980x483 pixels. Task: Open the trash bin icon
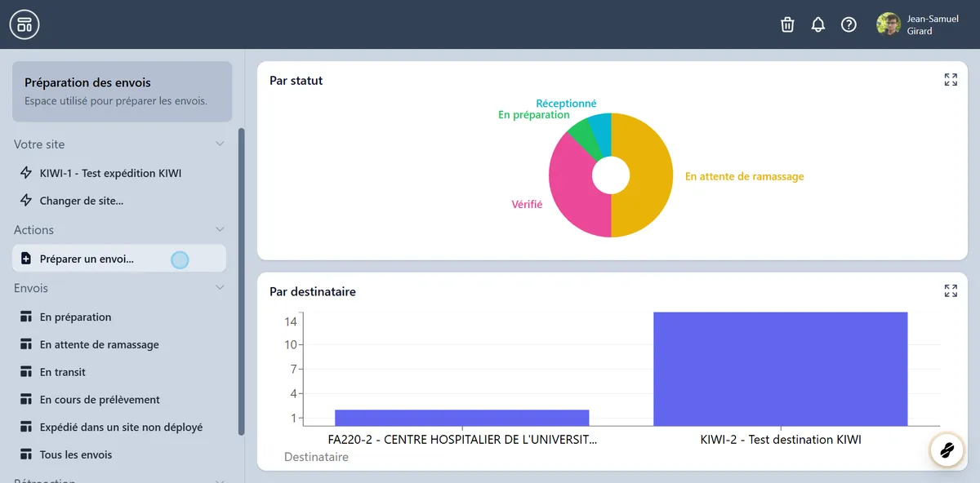(x=787, y=24)
